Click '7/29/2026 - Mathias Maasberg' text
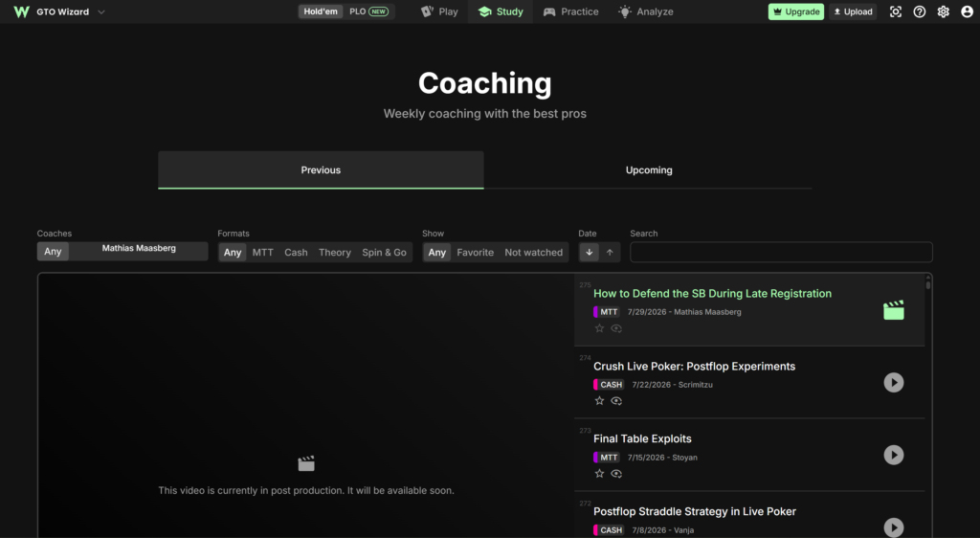The image size is (980, 538). pos(684,312)
